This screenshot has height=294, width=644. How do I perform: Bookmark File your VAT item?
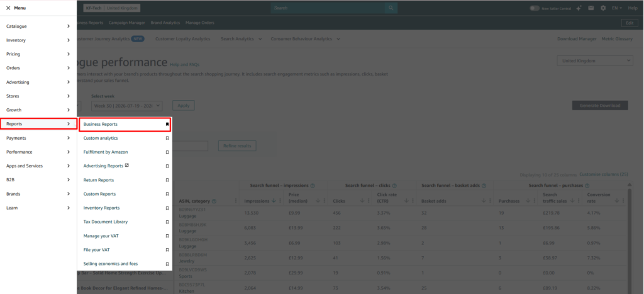click(167, 250)
